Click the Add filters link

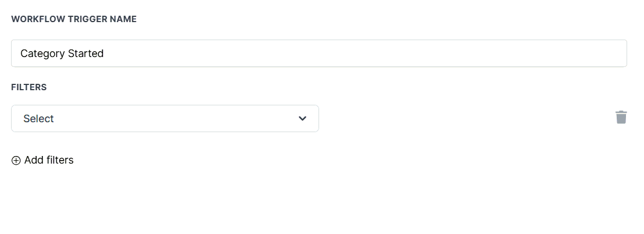pyautogui.click(x=49, y=160)
